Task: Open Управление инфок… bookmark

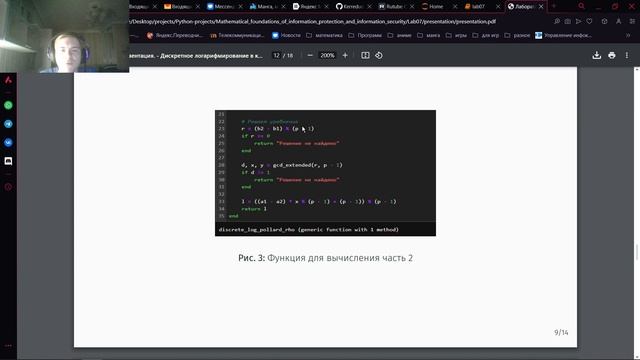Action: 564,36
